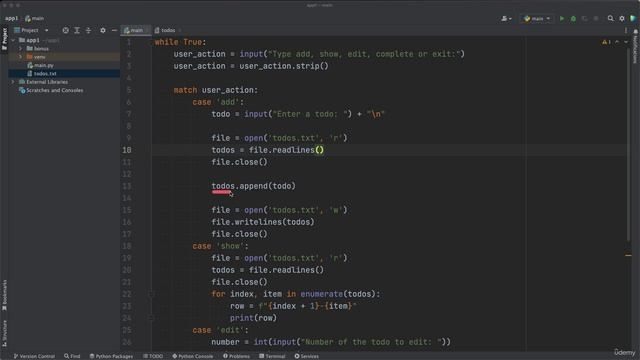Open the user account dropdown icon
Screen dimensions: 640x360
click(506, 18)
